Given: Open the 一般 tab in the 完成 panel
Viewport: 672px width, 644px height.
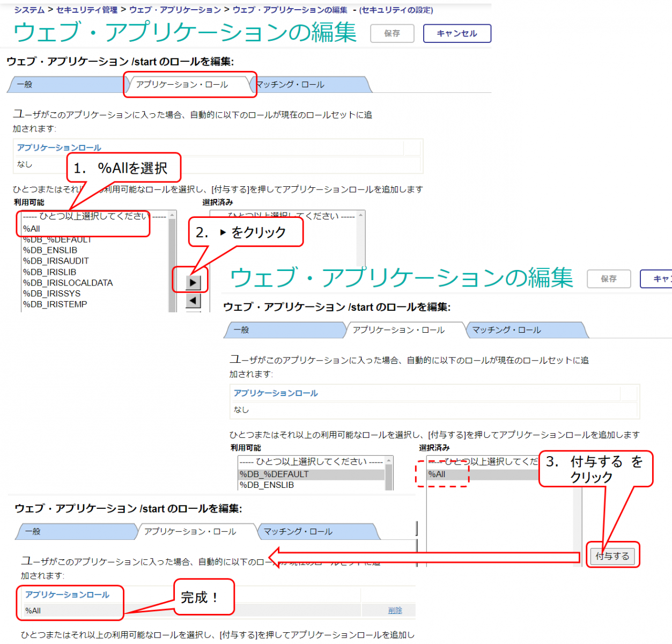Looking at the screenshot, I should pos(33,531).
